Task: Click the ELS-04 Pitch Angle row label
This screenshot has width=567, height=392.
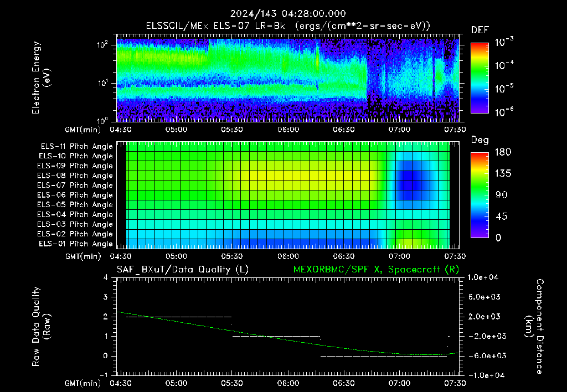Action: pos(75,214)
